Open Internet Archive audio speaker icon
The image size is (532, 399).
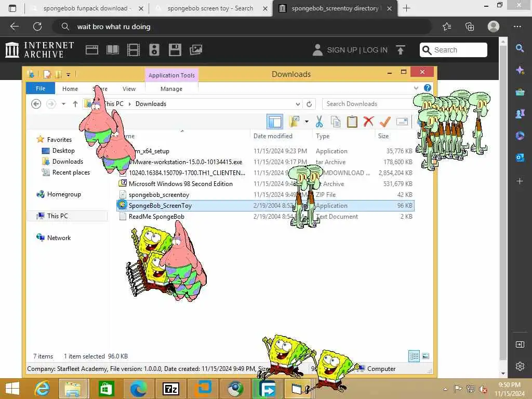154,50
